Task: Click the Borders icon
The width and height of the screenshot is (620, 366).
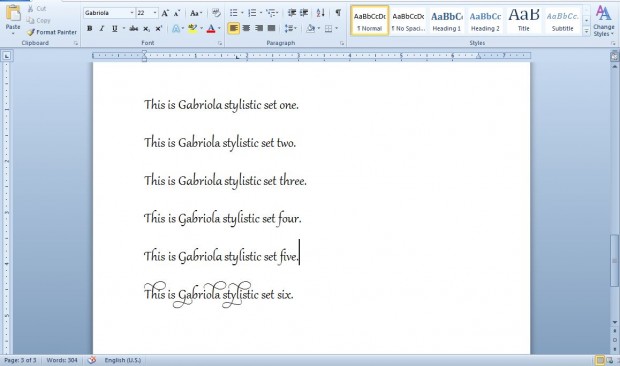Action: coord(328,28)
